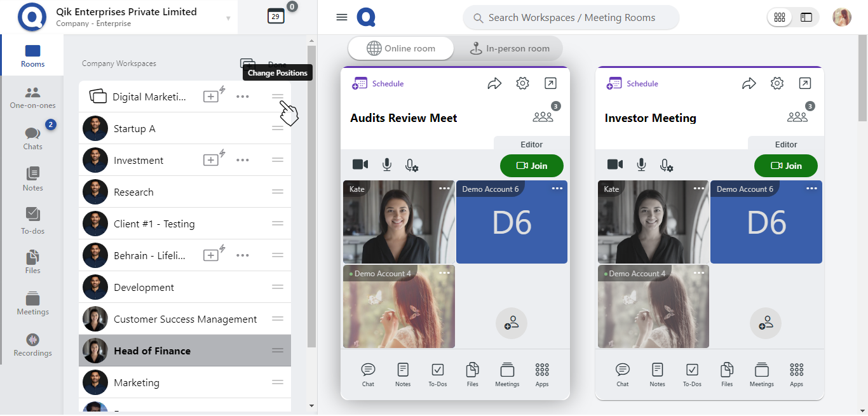The height and width of the screenshot is (416, 868).
Task: Add participant in Audits Review Meet
Action: (x=512, y=323)
